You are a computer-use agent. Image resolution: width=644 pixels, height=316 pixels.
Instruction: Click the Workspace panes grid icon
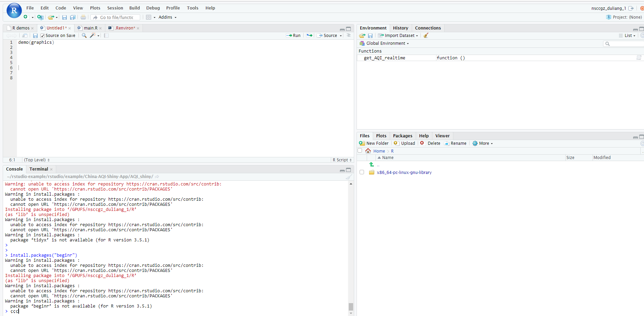tap(149, 17)
